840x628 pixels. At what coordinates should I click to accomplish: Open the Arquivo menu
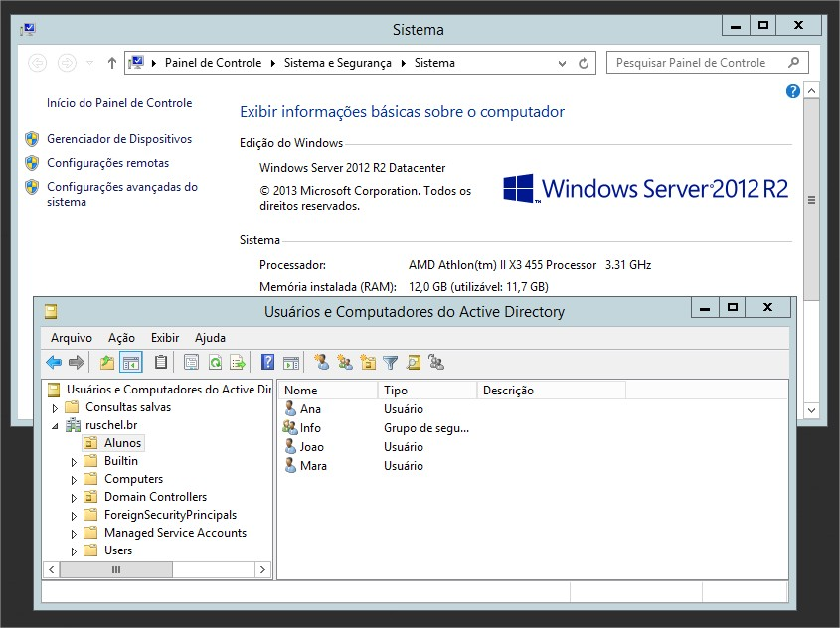pyautogui.click(x=72, y=338)
